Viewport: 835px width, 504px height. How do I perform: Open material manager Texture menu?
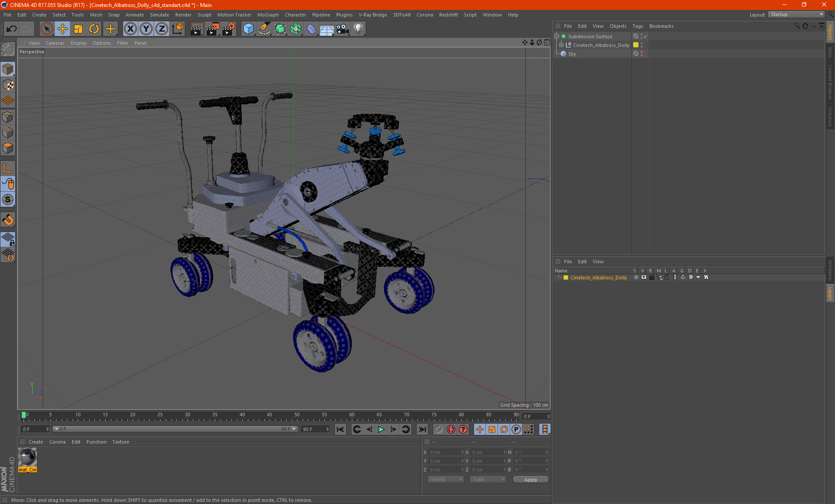120,442
